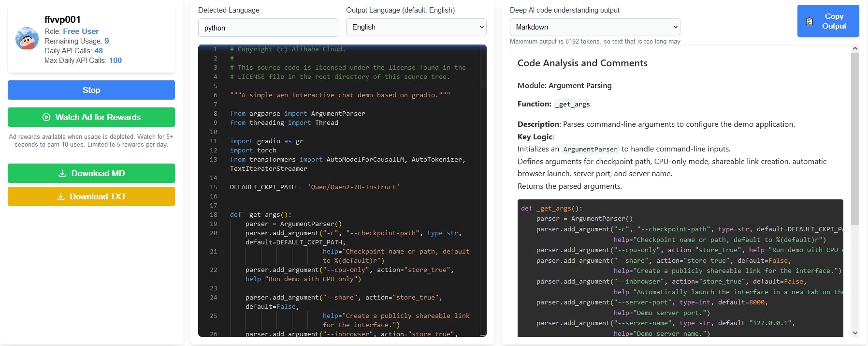Screen dimensions: 868x346
Task: Click the Max Daily API Calls value 100
Action: (x=116, y=60)
